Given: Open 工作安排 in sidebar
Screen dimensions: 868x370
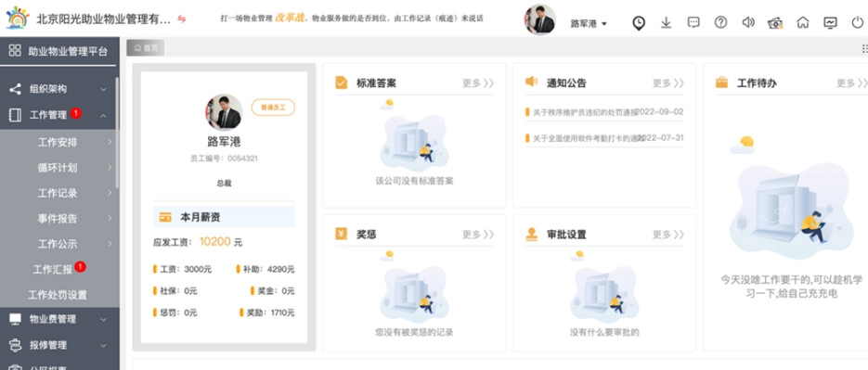Looking at the screenshot, I should pyautogui.click(x=58, y=142).
